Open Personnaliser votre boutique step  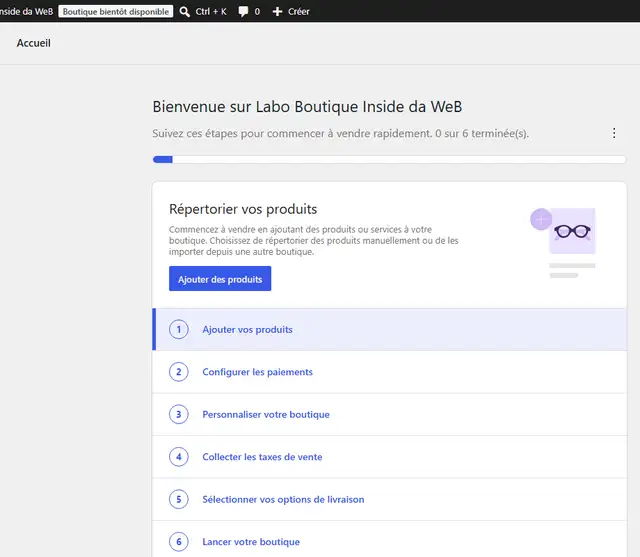[x=389, y=414]
